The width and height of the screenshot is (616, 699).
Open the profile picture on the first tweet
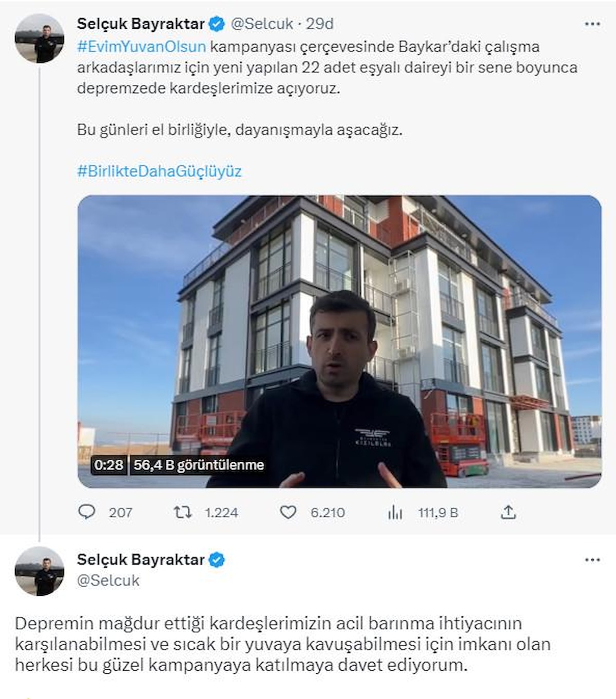40,38
